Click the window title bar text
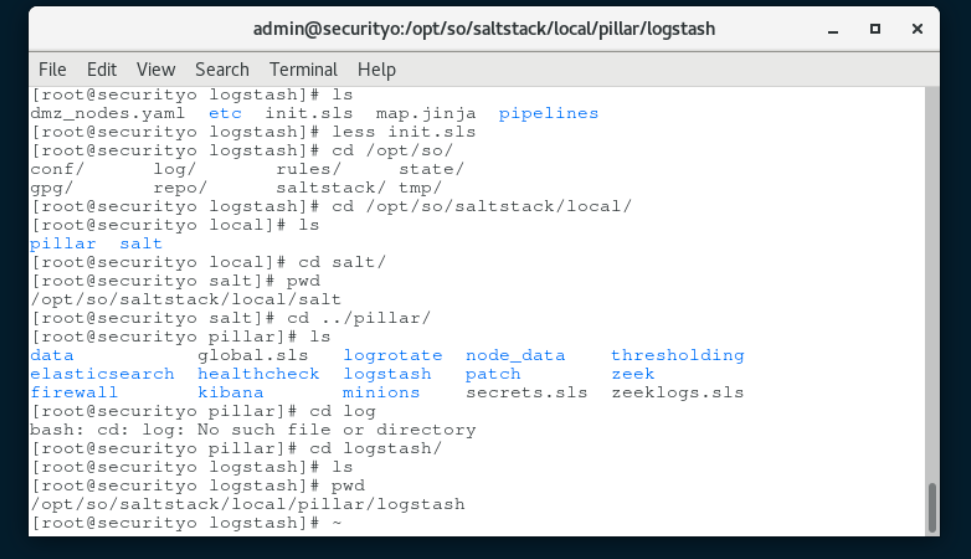 (x=484, y=28)
